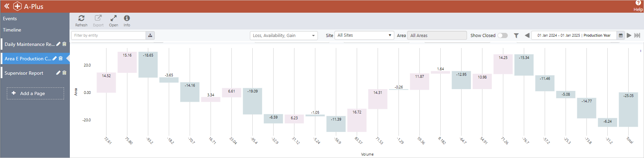Screen dimensions: 644x158
Task: Open Help in the top corner
Action: tap(638, 6)
